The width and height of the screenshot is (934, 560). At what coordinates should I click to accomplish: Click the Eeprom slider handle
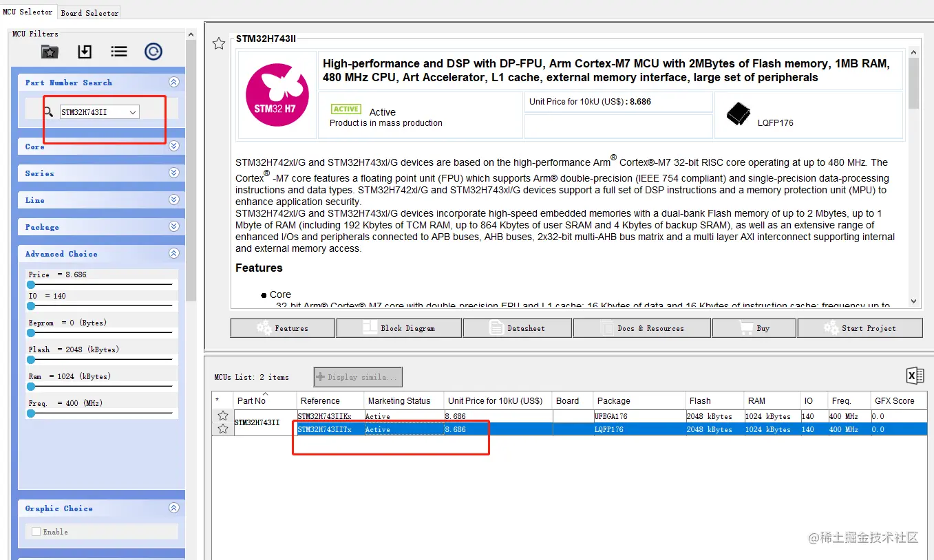click(x=31, y=332)
